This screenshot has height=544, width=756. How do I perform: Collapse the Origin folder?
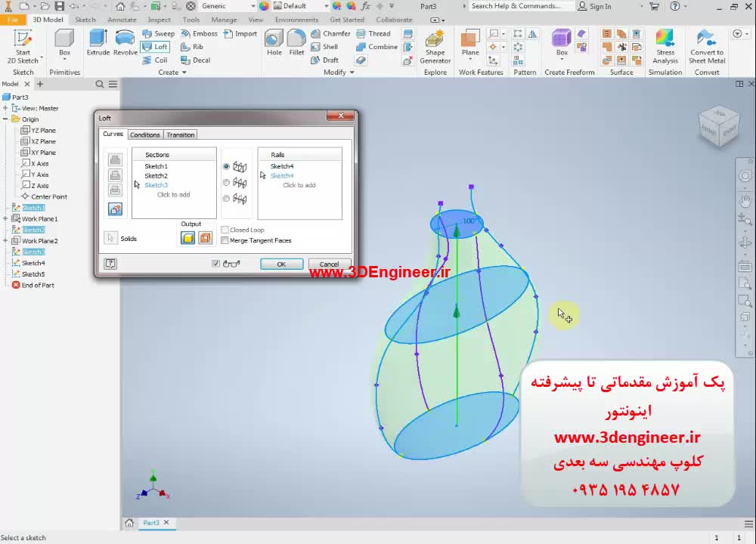(x=5, y=119)
